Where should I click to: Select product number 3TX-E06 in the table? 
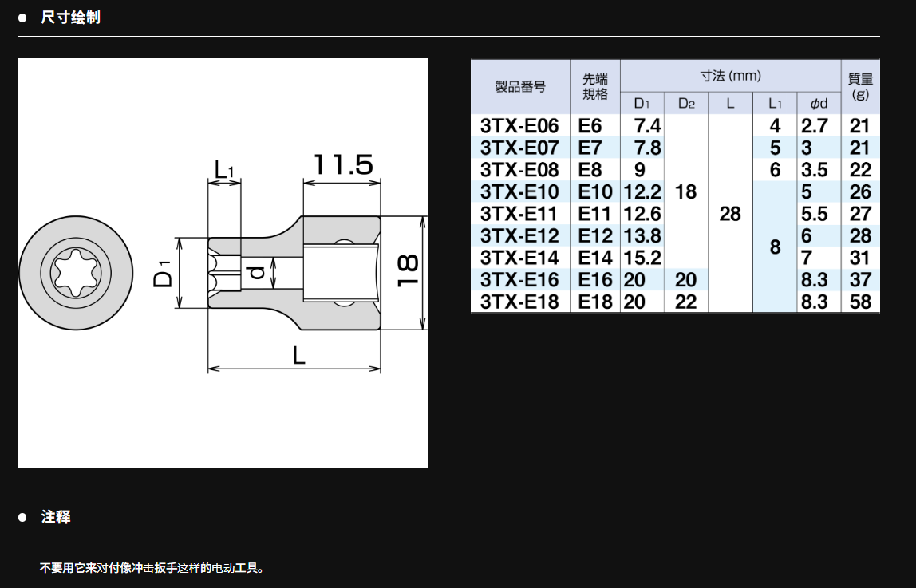[x=519, y=125]
